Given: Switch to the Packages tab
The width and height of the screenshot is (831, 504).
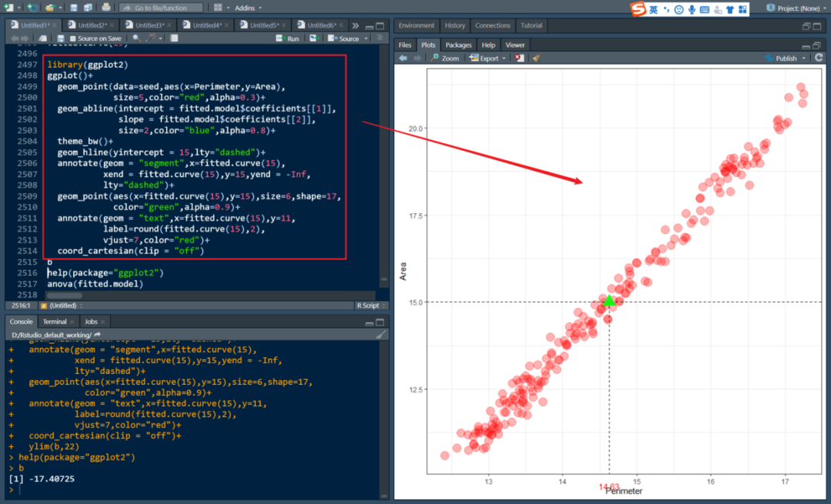Looking at the screenshot, I should 459,45.
